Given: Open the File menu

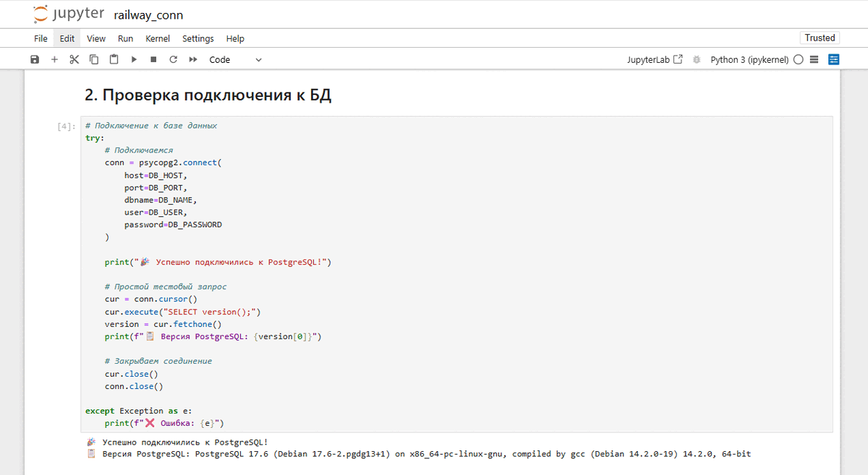Looking at the screenshot, I should pos(41,38).
